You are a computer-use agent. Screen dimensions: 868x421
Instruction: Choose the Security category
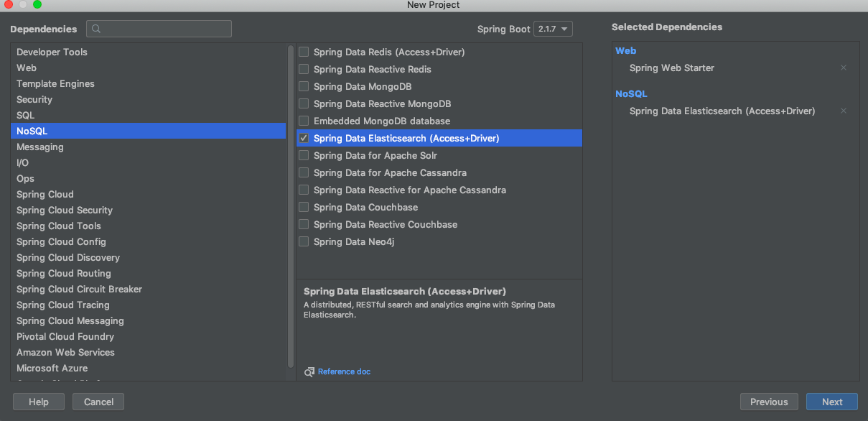point(148,99)
